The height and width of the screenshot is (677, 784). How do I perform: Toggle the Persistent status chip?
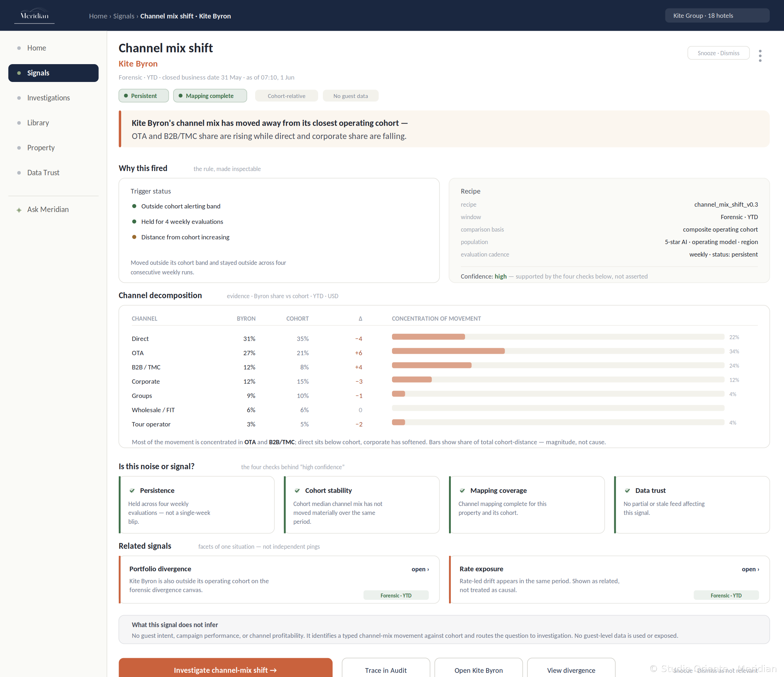(x=144, y=96)
